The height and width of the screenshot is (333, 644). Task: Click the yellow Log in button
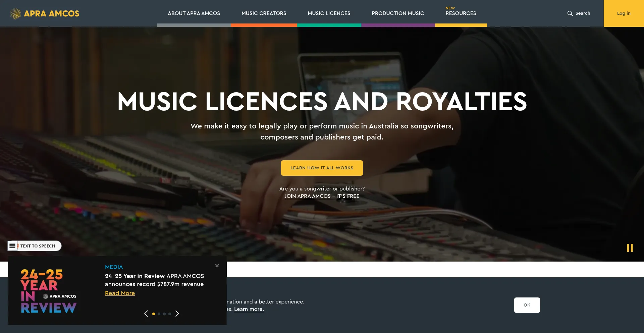pos(624,13)
